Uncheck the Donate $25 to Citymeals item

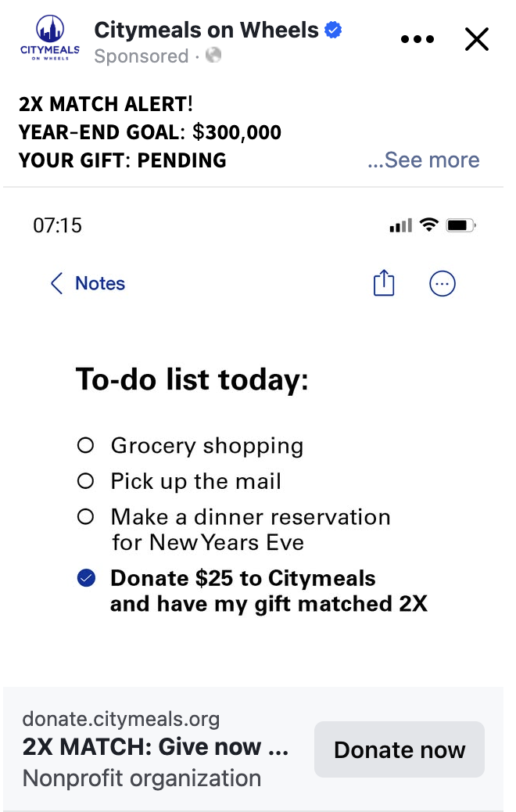(x=86, y=578)
